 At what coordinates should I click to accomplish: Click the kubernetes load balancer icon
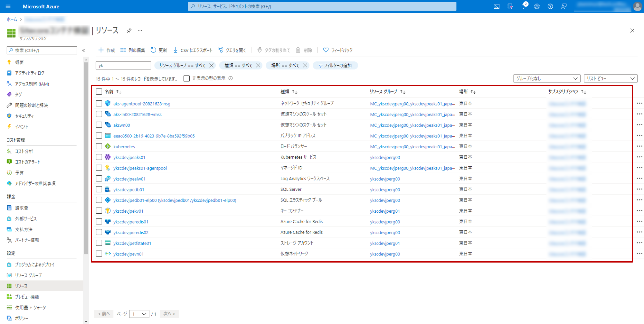pyautogui.click(x=108, y=146)
